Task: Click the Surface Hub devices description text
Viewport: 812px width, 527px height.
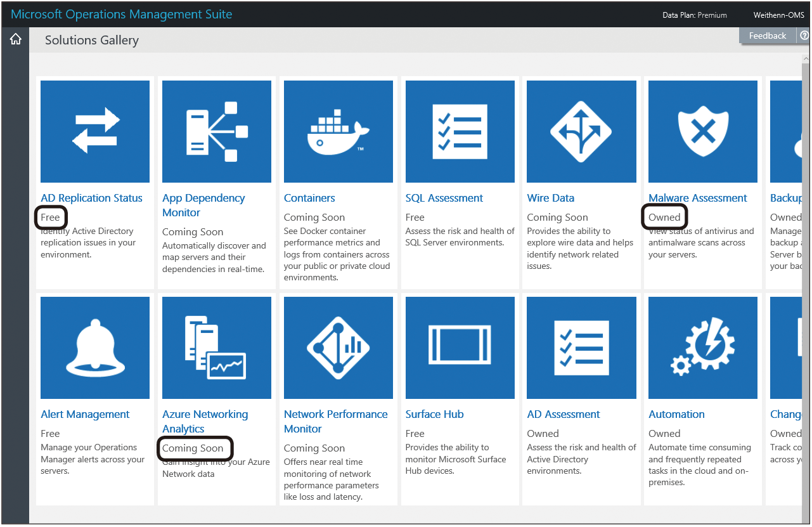Action: [456, 459]
